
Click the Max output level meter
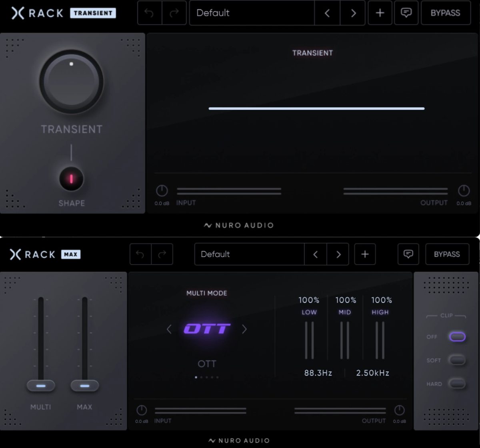click(x=340, y=411)
